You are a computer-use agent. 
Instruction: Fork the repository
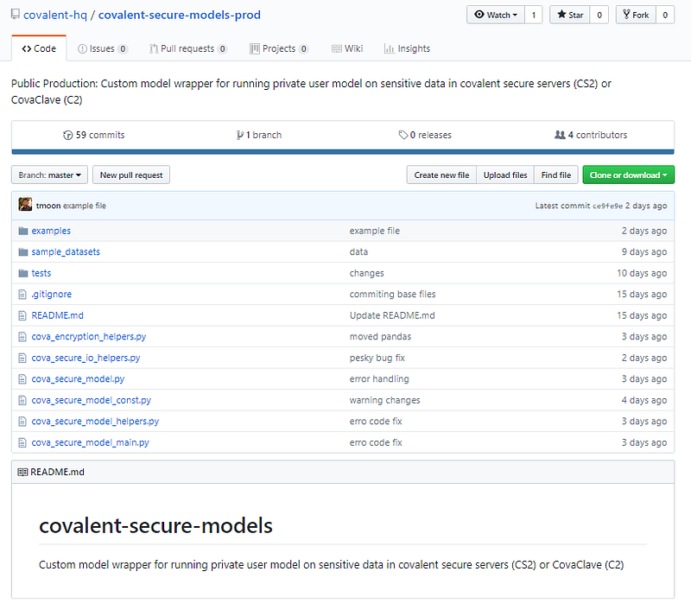point(636,15)
